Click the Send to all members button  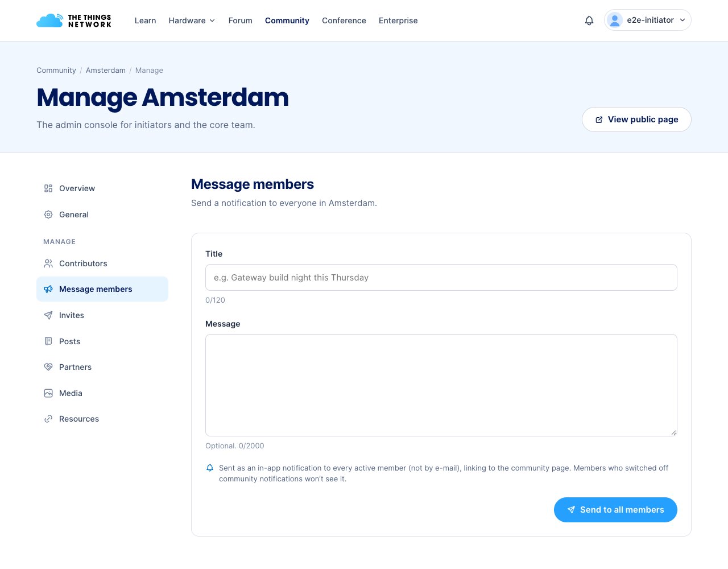615,510
